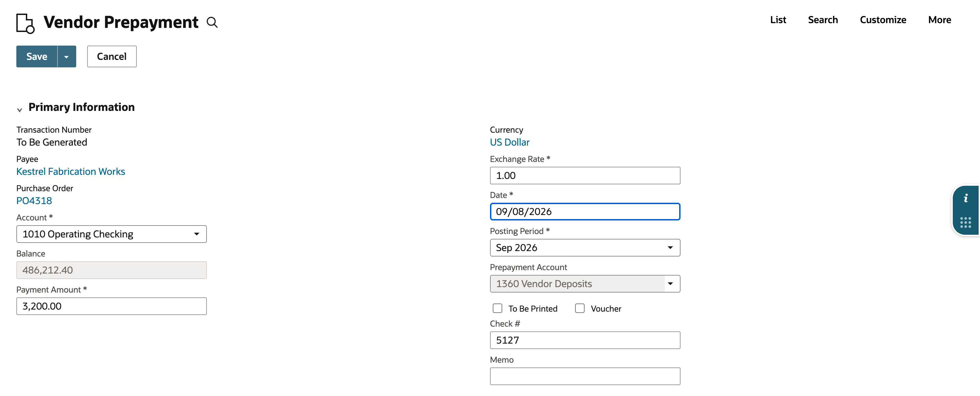980x396 pixels.
Task: Follow the US Dollar currency link
Action: click(x=509, y=142)
